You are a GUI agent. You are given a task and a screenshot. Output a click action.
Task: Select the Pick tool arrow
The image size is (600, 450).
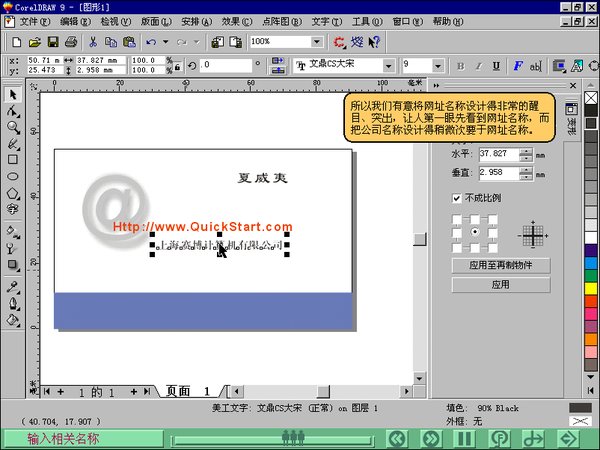point(13,95)
